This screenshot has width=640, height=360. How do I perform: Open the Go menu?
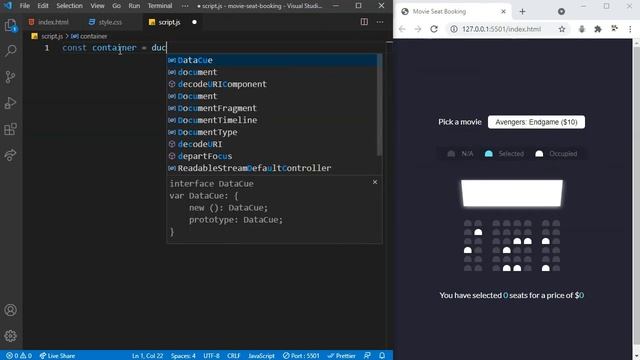[116, 6]
